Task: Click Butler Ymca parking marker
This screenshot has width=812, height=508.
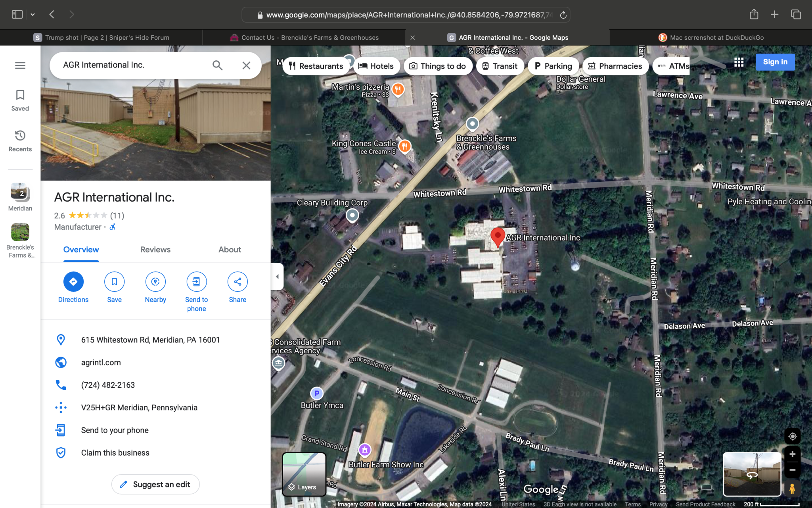Action: (x=316, y=393)
